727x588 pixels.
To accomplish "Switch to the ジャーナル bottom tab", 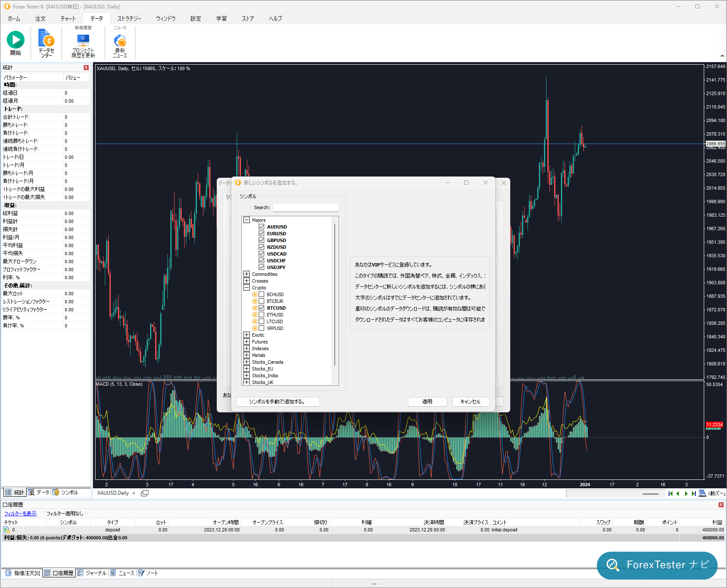I will [x=92, y=573].
